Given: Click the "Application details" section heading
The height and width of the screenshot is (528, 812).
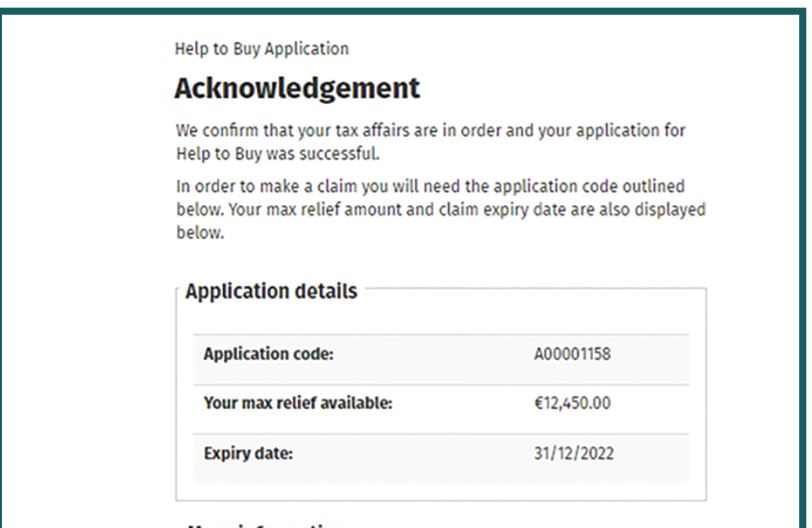Looking at the screenshot, I should (x=271, y=292).
